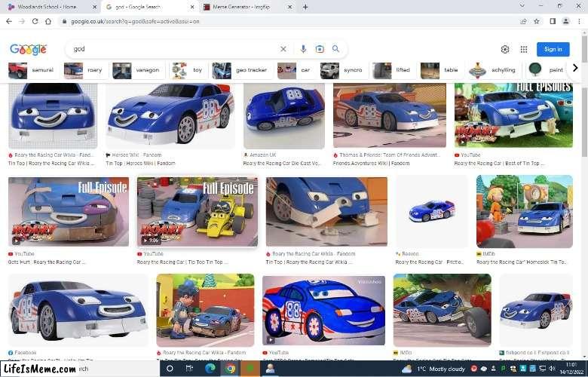This screenshot has width=588, height=377.
Task: Open Amazon UK Die Cast result link
Action: coord(281,163)
